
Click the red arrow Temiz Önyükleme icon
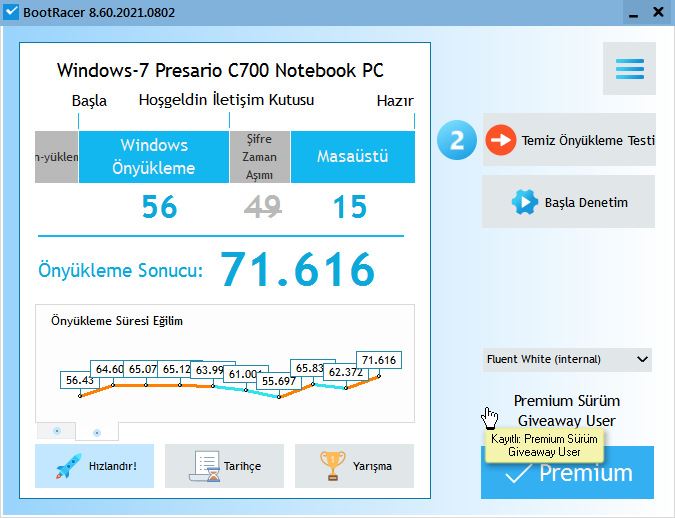pyautogui.click(x=501, y=140)
